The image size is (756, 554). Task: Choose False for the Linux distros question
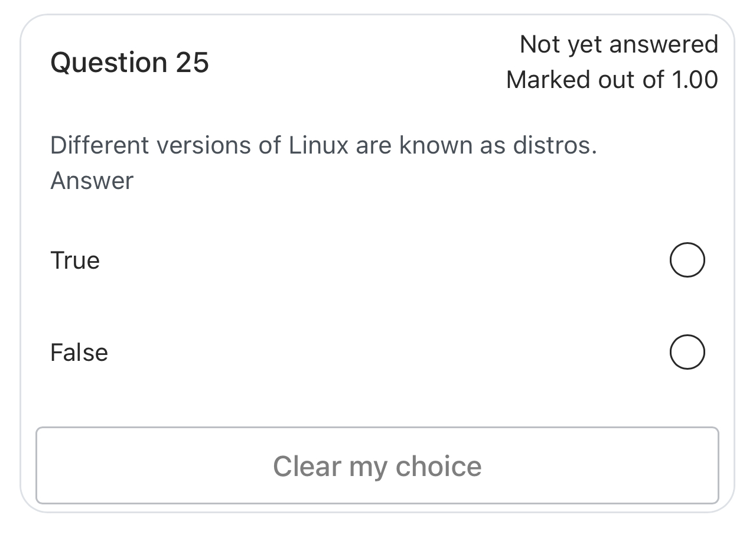pos(687,352)
